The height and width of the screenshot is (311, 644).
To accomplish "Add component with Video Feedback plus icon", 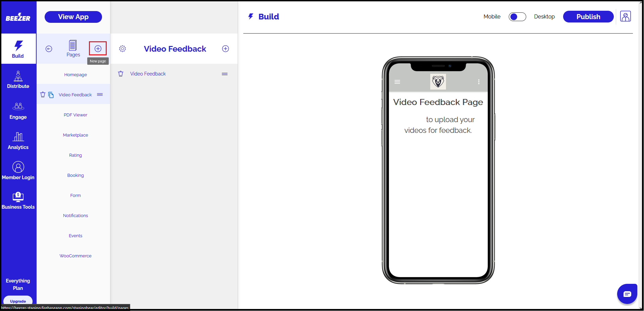I will point(226,49).
